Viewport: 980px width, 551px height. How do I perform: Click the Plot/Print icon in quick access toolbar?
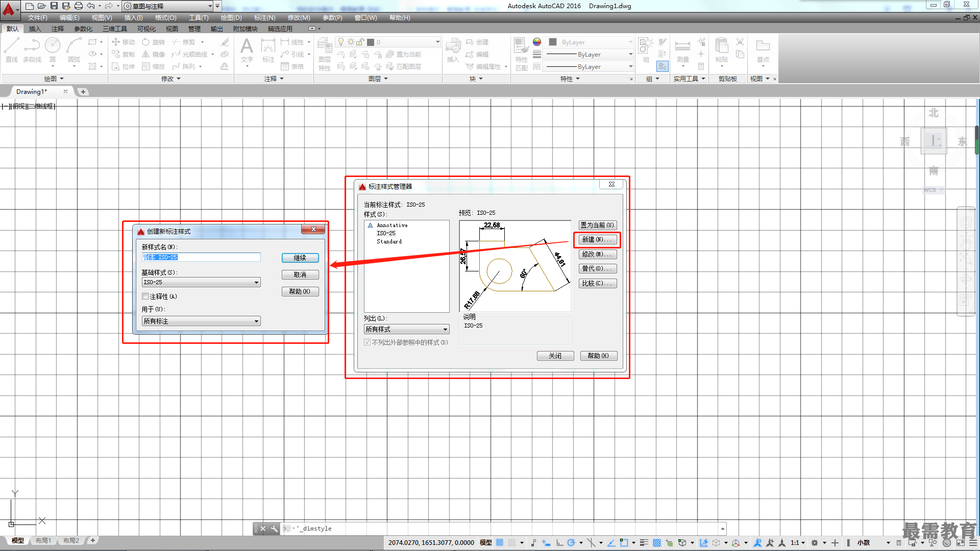[x=79, y=6]
